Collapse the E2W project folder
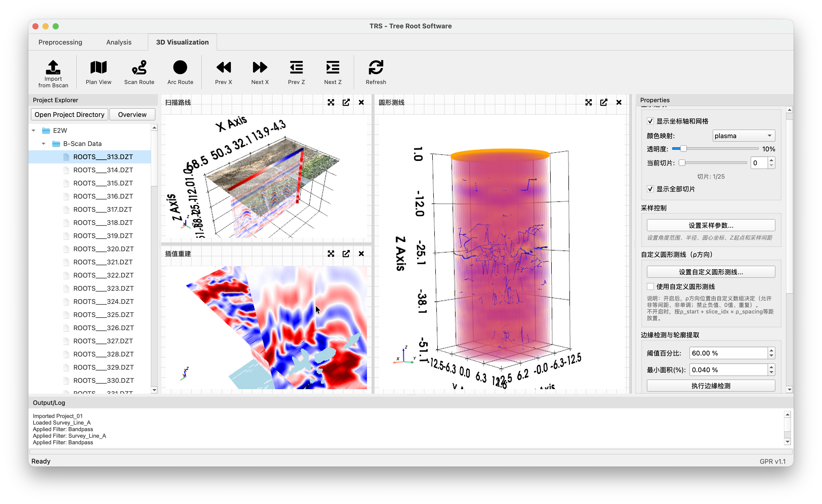This screenshot has width=822, height=504. point(34,130)
